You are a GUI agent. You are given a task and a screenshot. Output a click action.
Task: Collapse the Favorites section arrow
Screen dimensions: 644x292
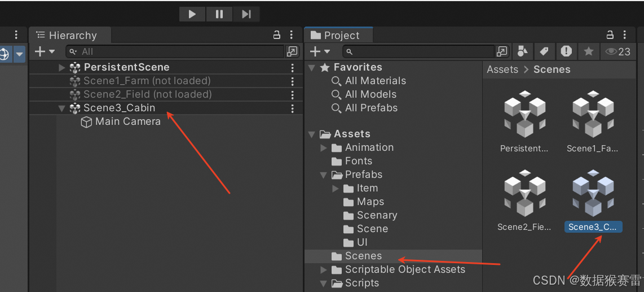coord(312,67)
